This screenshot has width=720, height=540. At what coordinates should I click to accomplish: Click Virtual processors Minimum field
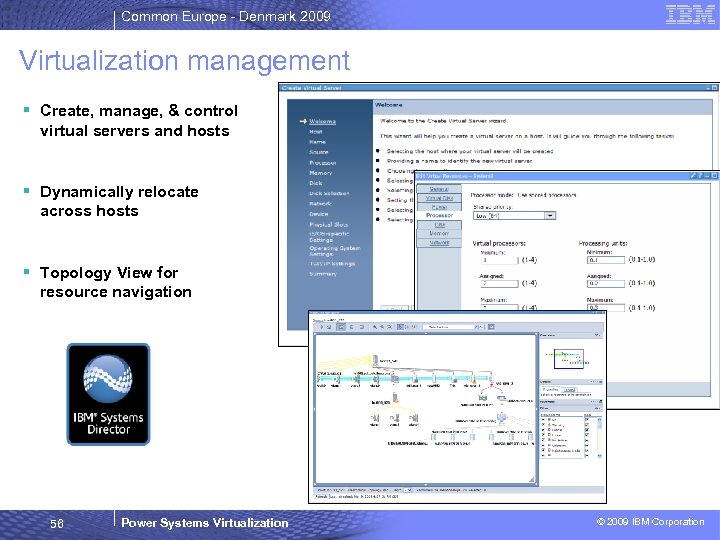(500, 260)
